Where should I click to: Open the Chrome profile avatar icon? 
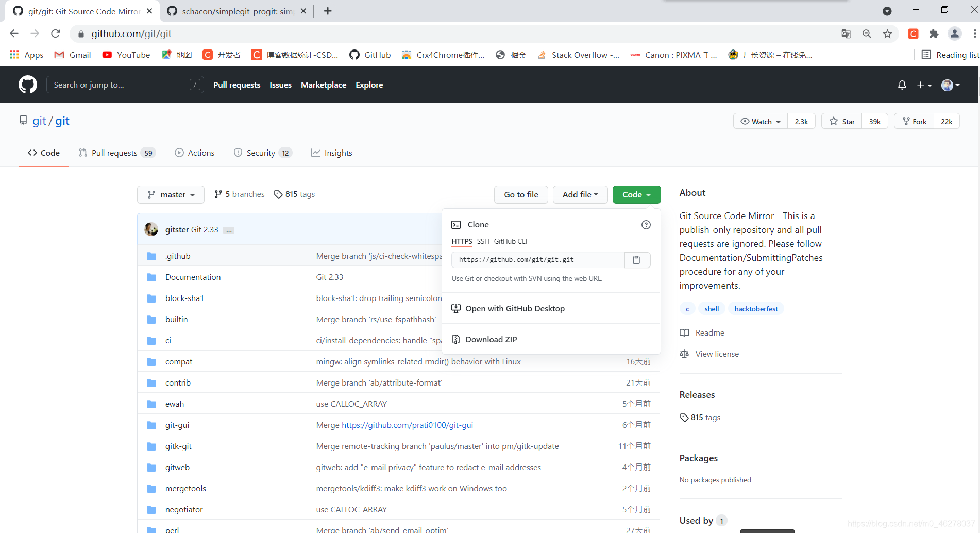[x=955, y=34]
